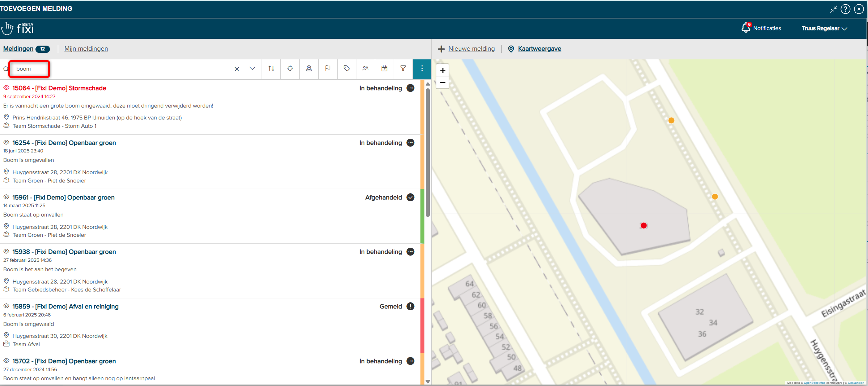868x386 pixels.
Task: Expand the search options chevron
Action: tap(252, 68)
